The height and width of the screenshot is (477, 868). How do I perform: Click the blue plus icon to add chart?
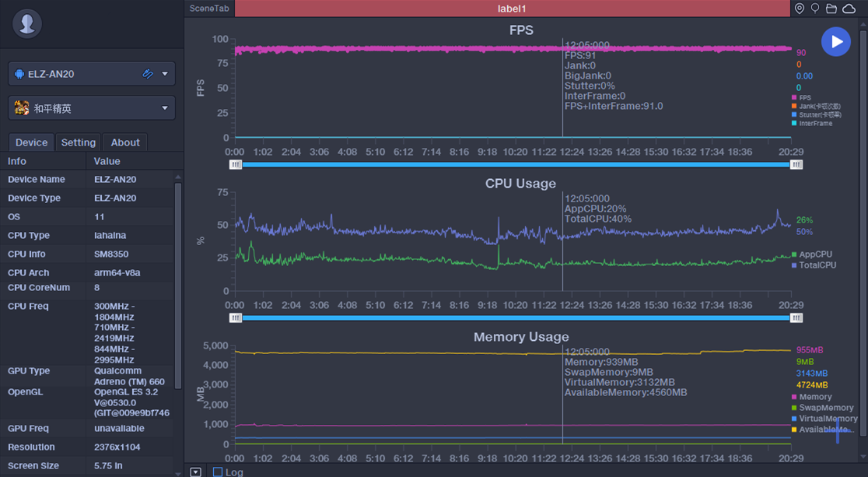point(838,432)
